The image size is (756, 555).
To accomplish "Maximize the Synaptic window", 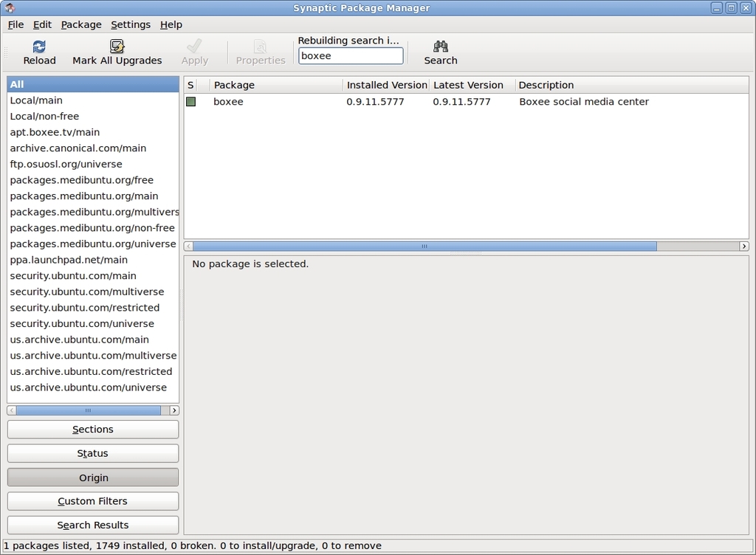I will (732, 7).
